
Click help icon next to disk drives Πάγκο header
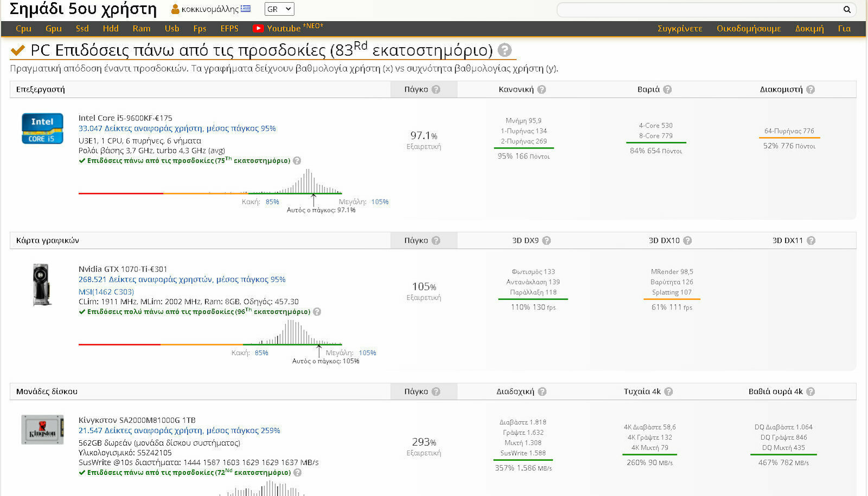[436, 391]
